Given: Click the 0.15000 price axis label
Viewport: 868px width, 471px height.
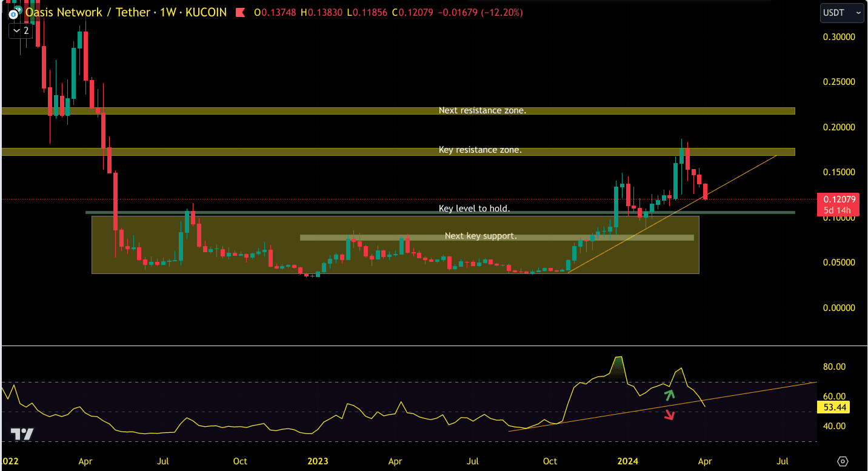Looking at the screenshot, I should pos(839,172).
